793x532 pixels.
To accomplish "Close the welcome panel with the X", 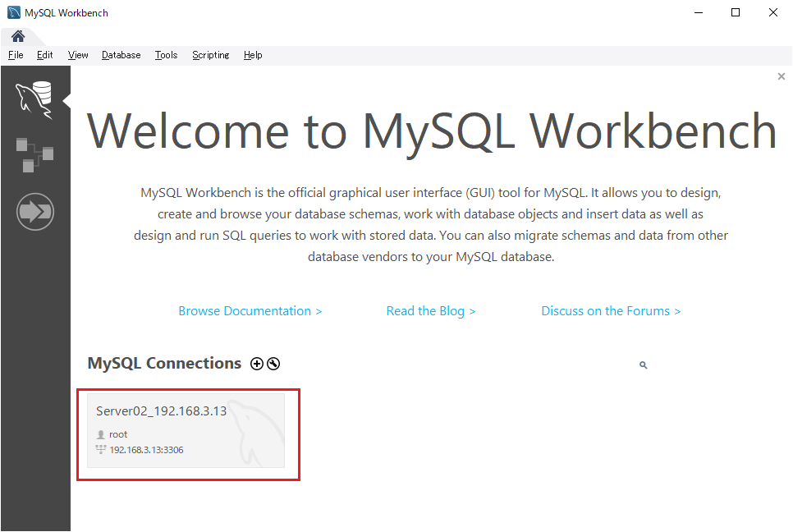I will pyautogui.click(x=782, y=76).
